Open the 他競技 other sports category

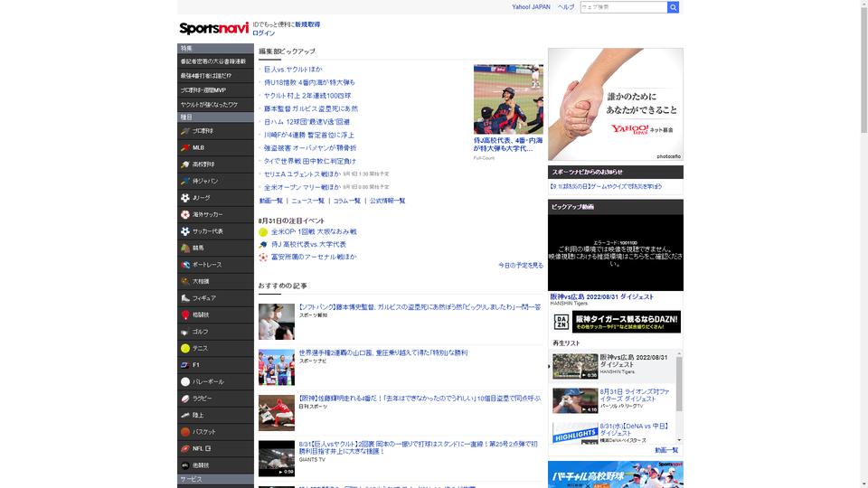[215, 465]
